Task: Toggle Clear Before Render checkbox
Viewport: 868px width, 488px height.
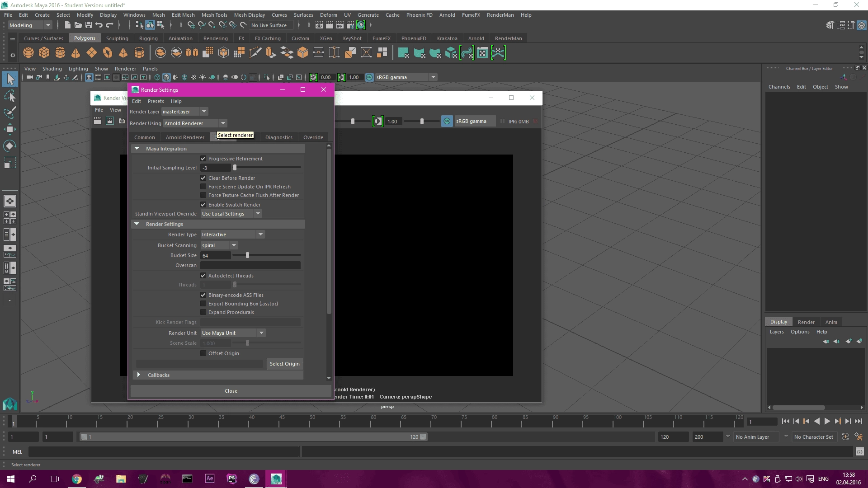Action: 203,178
